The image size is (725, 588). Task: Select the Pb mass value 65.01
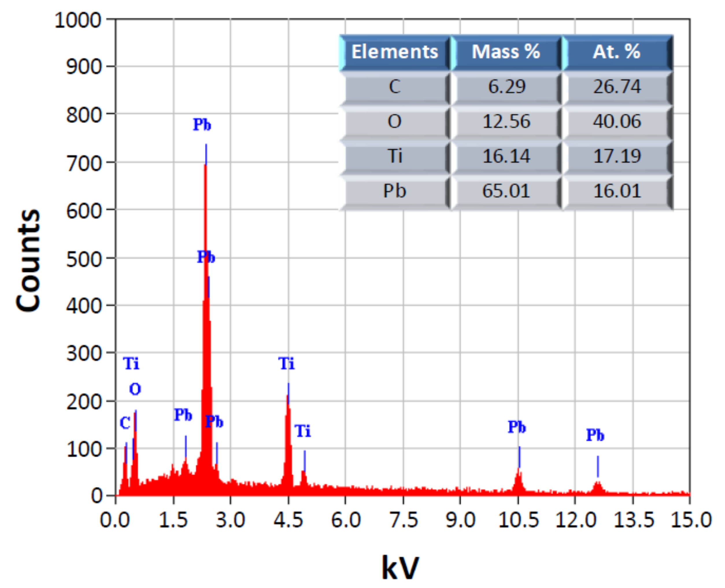click(506, 191)
